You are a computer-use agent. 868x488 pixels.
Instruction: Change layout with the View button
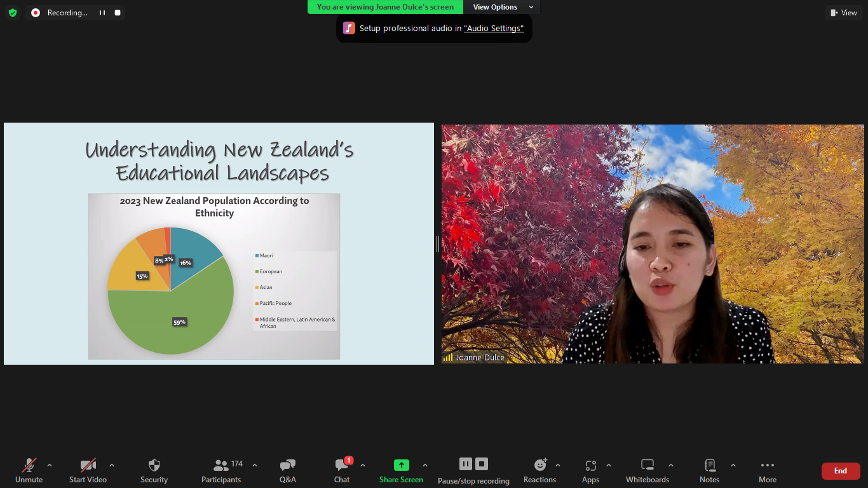pyautogui.click(x=844, y=13)
